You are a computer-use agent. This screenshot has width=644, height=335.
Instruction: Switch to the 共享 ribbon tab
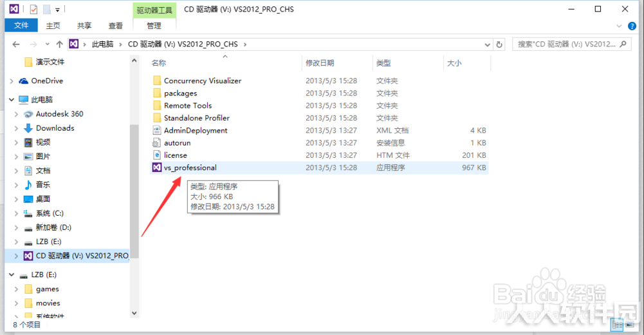click(x=84, y=26)
